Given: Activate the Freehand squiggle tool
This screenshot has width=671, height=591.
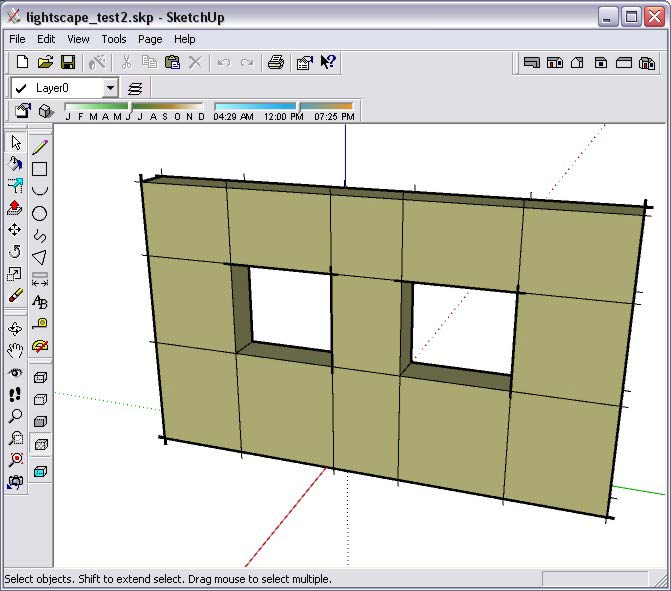Looking at the screenshot, I should coord(40,235).
